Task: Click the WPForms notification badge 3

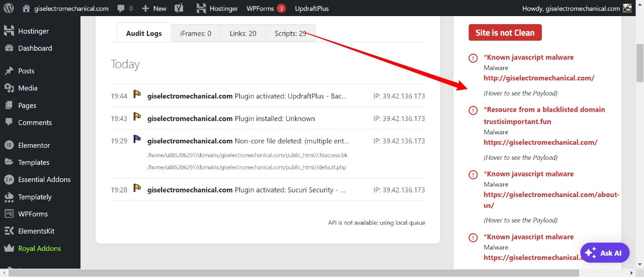Action: (281, 8)
